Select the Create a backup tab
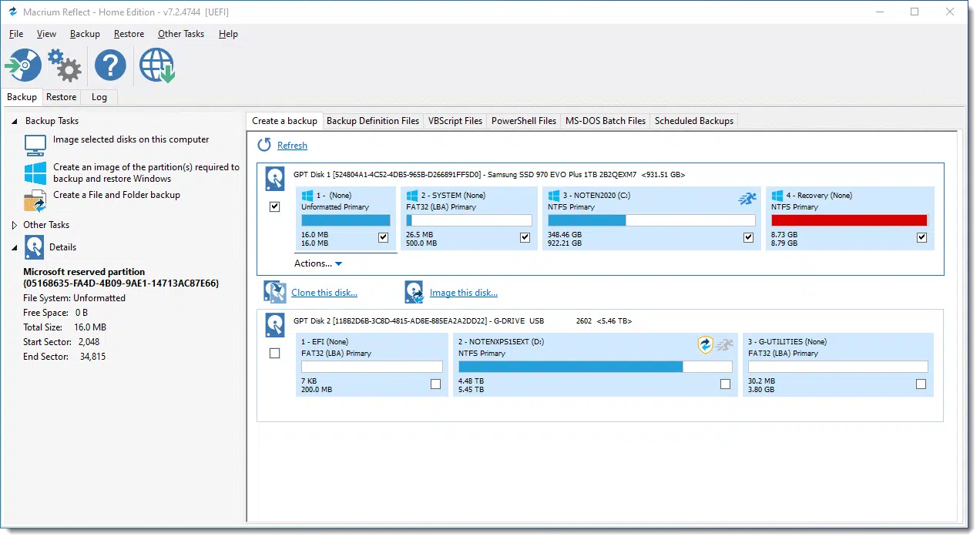Screen dimensions: 980x540 coord(284,121)
